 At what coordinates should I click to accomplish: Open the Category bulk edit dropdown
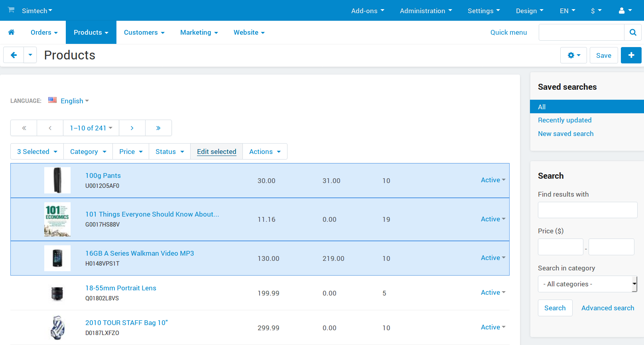[88, 152]
